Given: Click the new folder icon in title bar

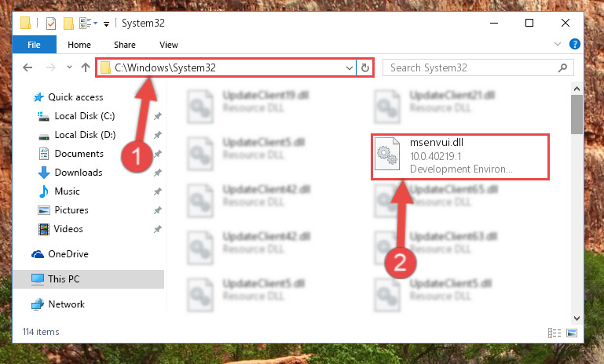Looking at the screenshot, I should coord(68,24).
